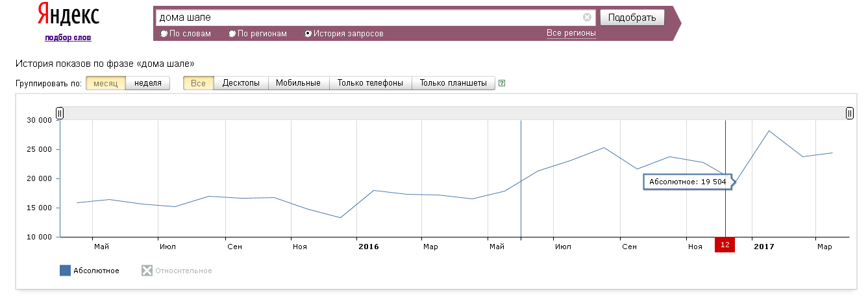868x303 pixels.
Task: Switch to the Мобильные tab
Action: [x=298, y=83]
